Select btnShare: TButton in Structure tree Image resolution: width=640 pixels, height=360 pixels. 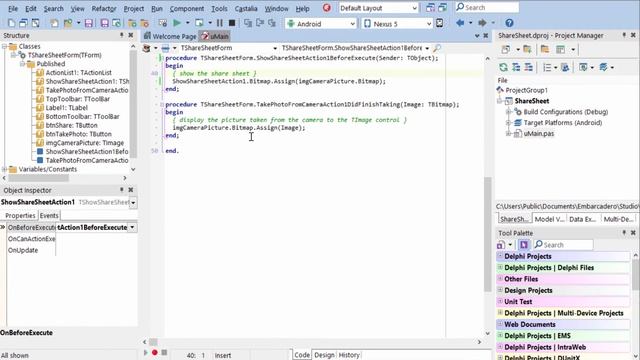click(71, 125)
